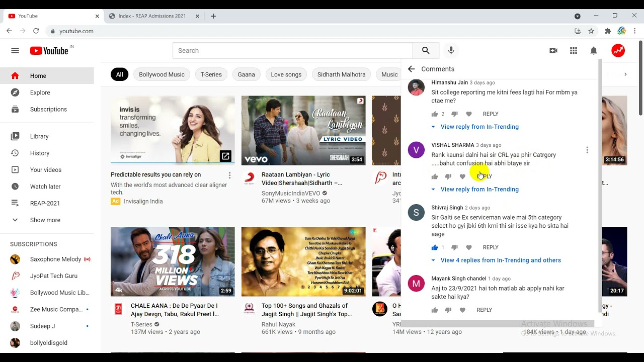This screenshot has width=644, height=362.
Task: Dislike Himanshu Jain's comment
Action: (x=454, y=114)
